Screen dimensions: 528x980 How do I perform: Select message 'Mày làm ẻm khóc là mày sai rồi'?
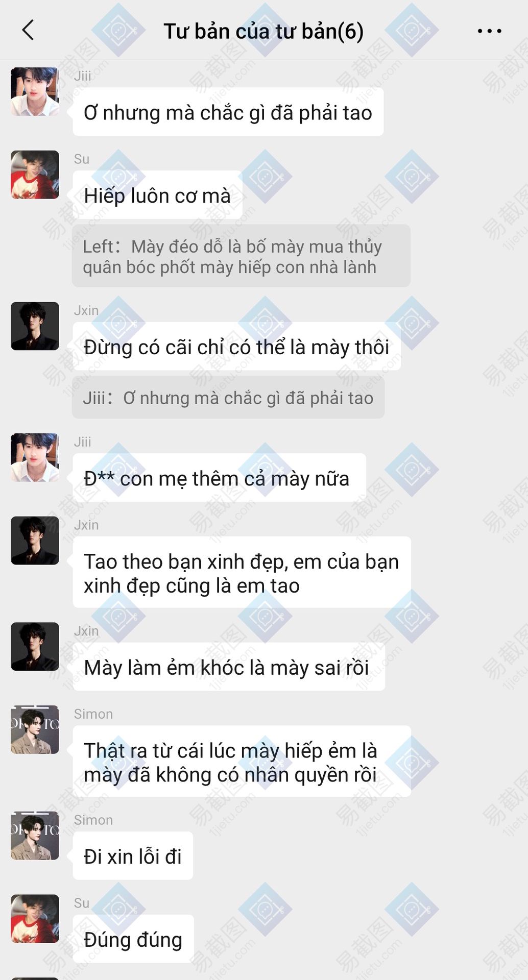point(229,667)
